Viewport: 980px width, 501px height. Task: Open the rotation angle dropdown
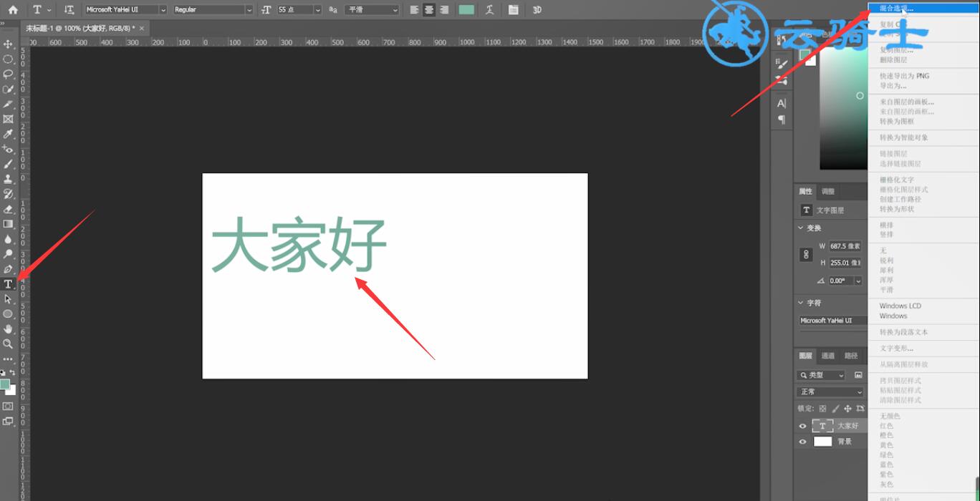[x=858, y=281]
